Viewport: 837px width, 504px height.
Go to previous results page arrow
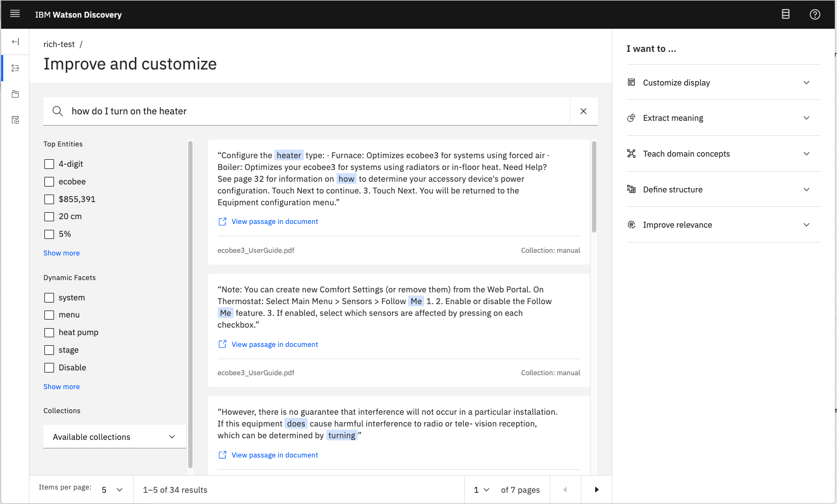(x=565, y=490)
